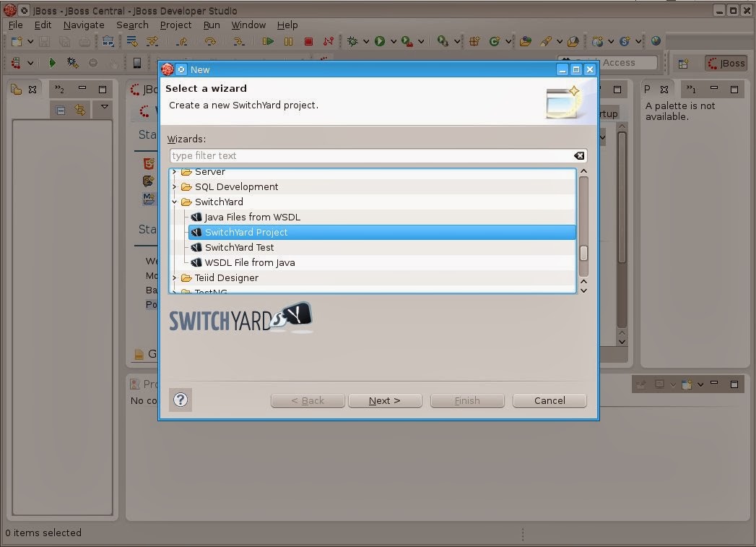This screenshot has height=547, width=756.
Task: Click the wizard list scrollbar thumb
Action: click(583, 253)
